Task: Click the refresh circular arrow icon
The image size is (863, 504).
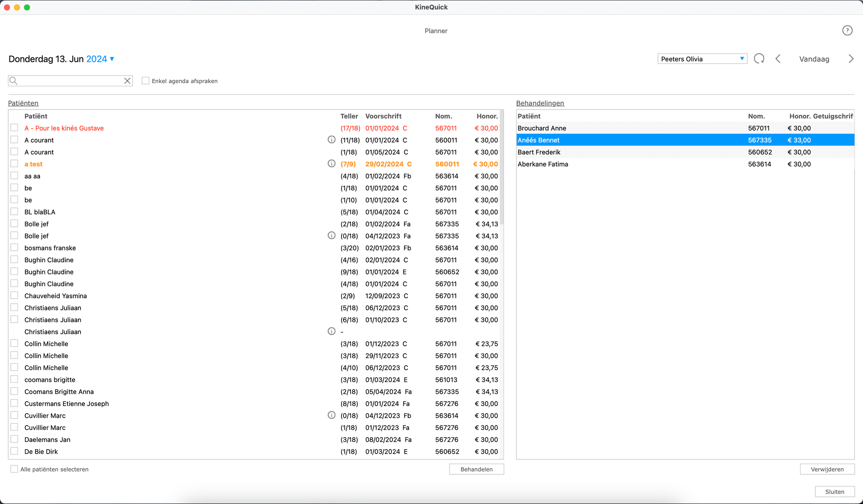Action: [759, 59]
